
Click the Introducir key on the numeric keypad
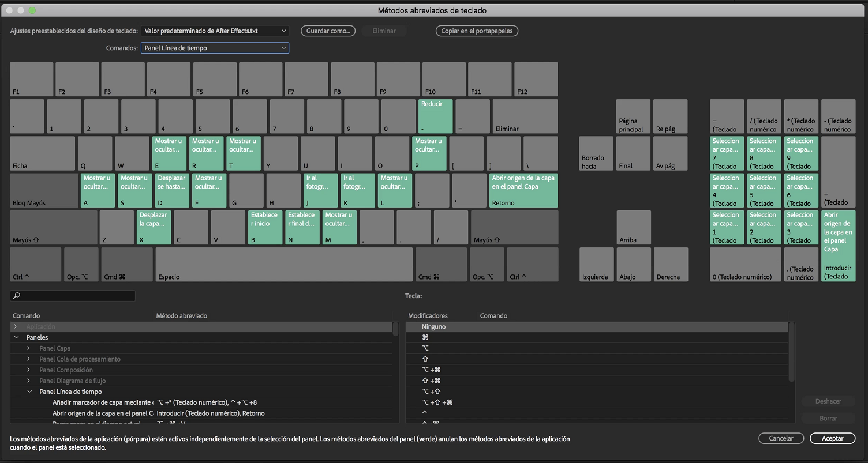838,246
